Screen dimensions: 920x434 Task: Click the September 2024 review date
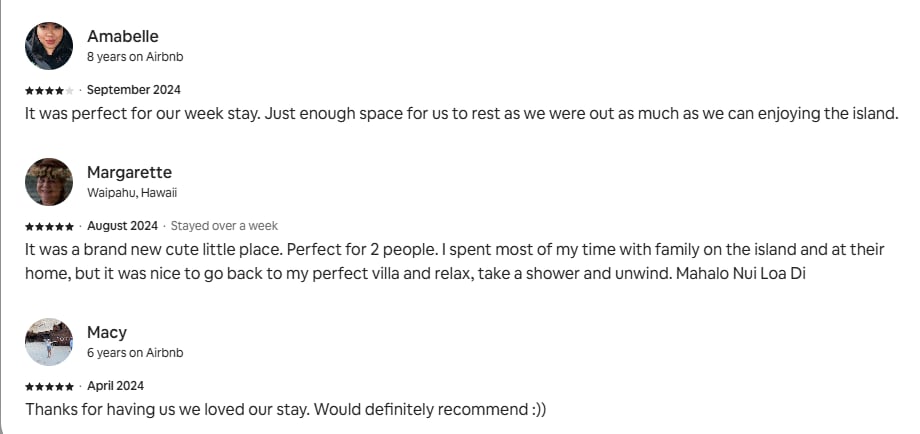pyautogui.click(x=134, y=90)
